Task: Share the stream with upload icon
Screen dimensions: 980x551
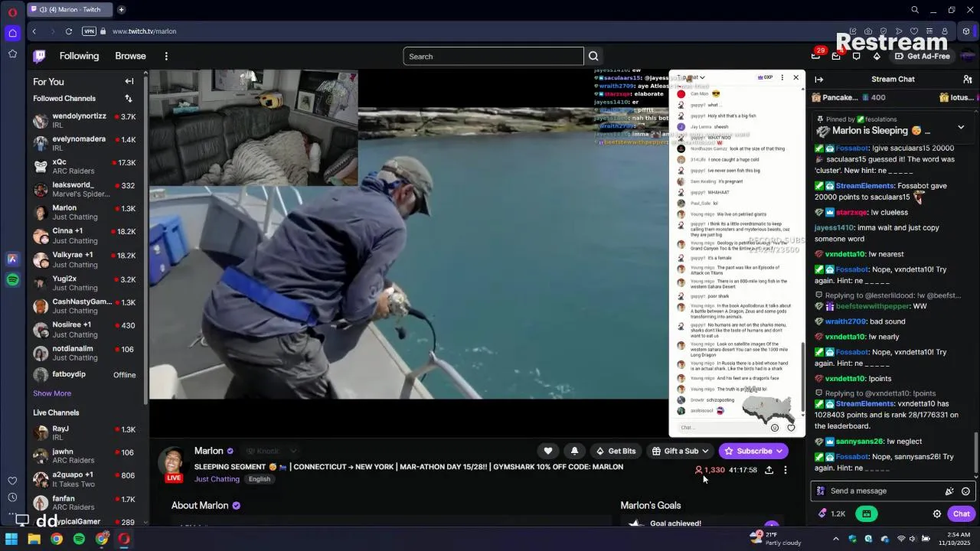Action: (x=769, y=470)
